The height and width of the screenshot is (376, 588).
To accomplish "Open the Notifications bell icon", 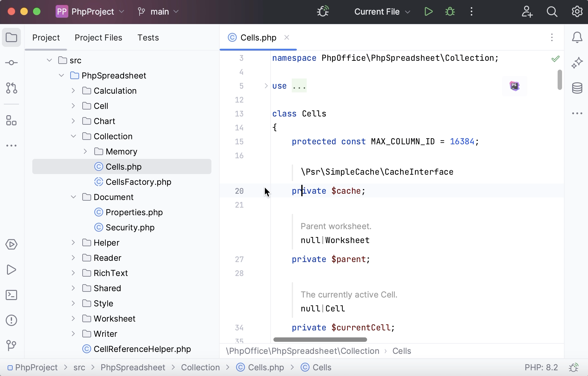I will tap(577, 37).
